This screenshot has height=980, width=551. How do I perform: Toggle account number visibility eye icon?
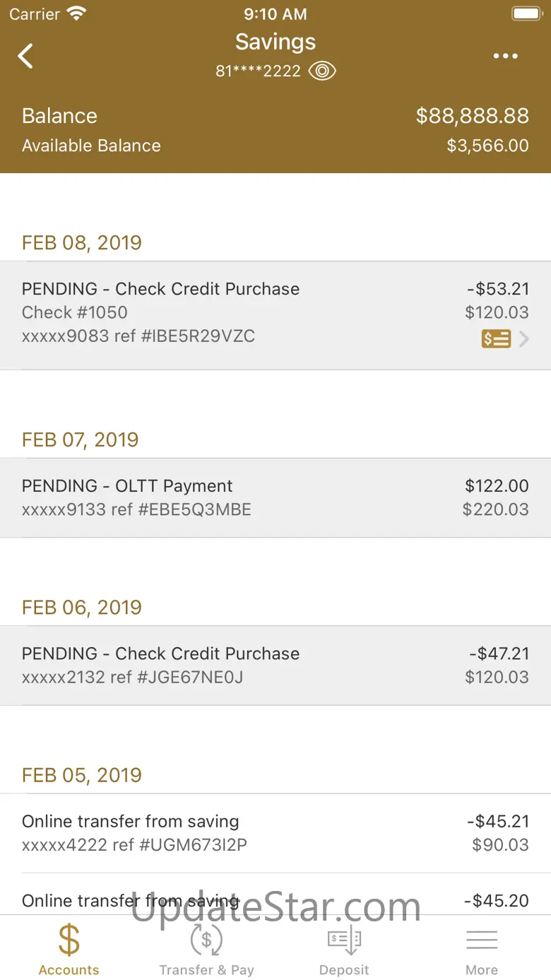click(322, 71)
